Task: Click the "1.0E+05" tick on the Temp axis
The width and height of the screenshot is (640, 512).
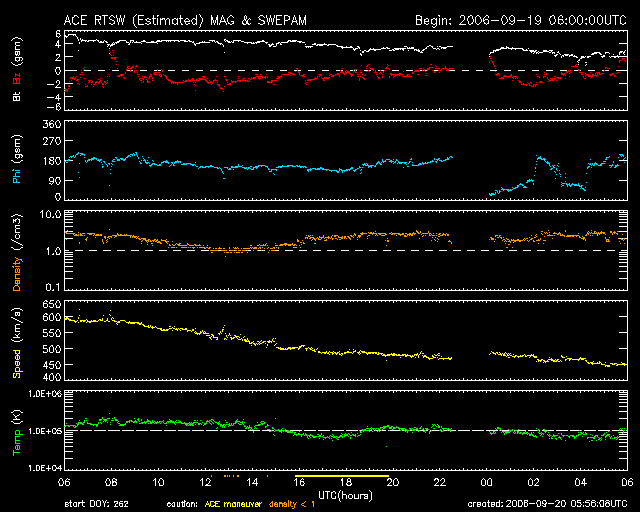Action: pyautogui.click(x=45, y=431)
